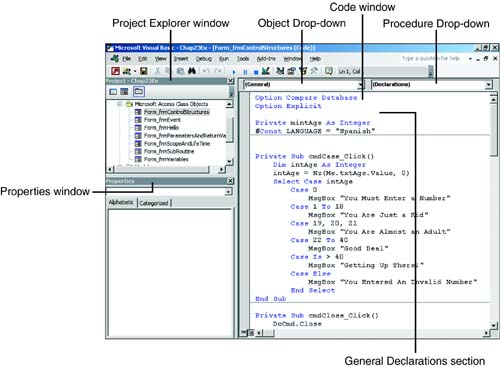Open the Debug menu
500x367 pixels.
204,59
